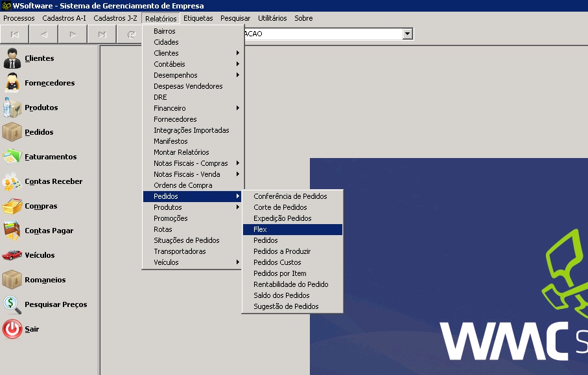Click the next record arrow button
Screen dimensions: 588x375
click(x=73, y=34)
